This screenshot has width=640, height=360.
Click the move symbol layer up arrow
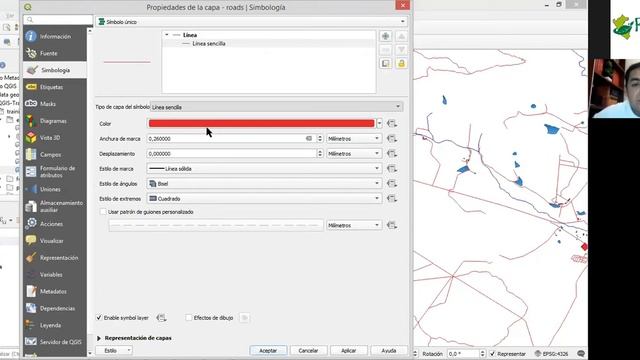click(x=401, y=36)
